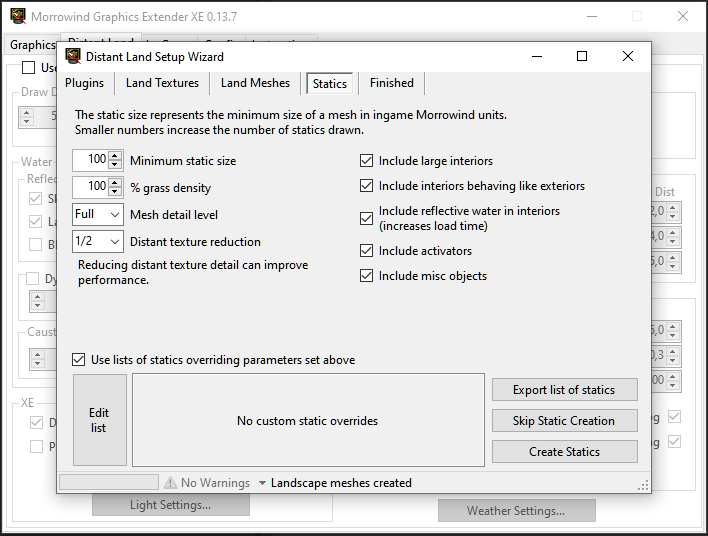Image resolution: width=708 pixels, height=536 pixels.
Task: Click the Minimum static size input field
Action: pos(90,160)
